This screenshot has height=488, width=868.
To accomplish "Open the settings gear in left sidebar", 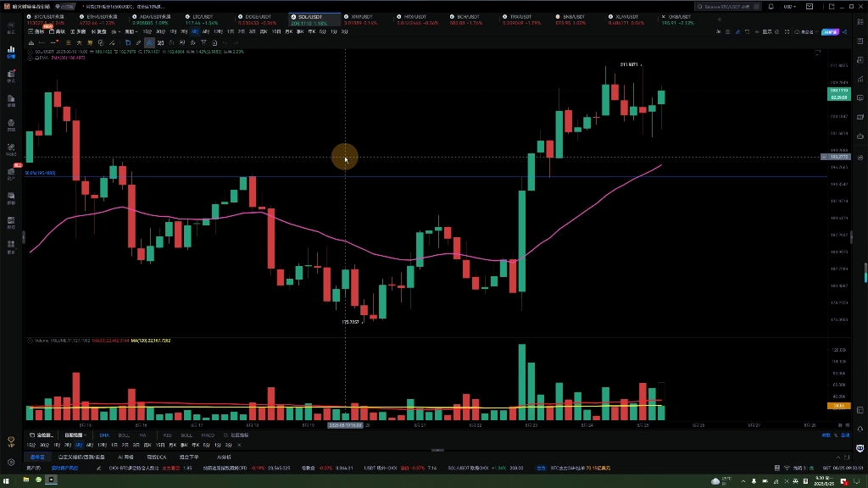I will click(11, 463).
